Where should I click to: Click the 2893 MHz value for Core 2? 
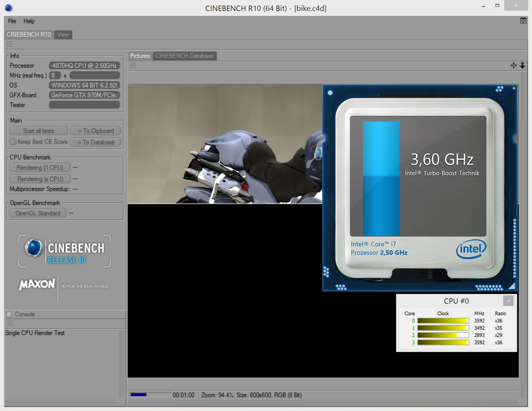[x=479, y=335]
